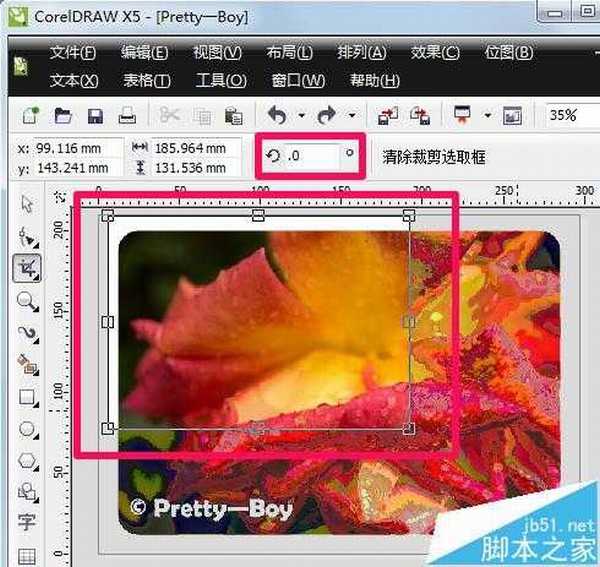This screenshot has width=600, height=567.
Task: Open the 文件(F) menu
Action: [x=73, y=53]
